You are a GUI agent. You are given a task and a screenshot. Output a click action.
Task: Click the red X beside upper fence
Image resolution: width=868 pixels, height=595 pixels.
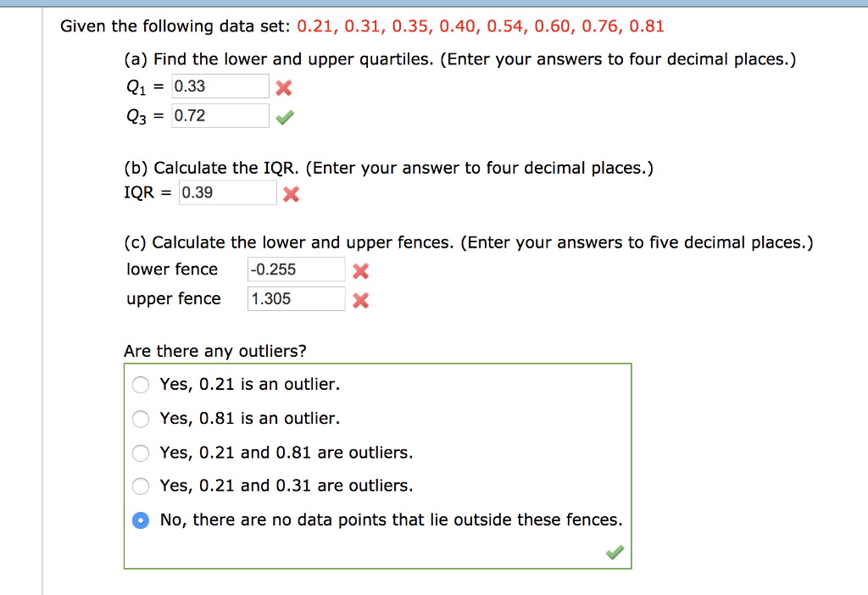pyautogui.click(x=360, y=299)
